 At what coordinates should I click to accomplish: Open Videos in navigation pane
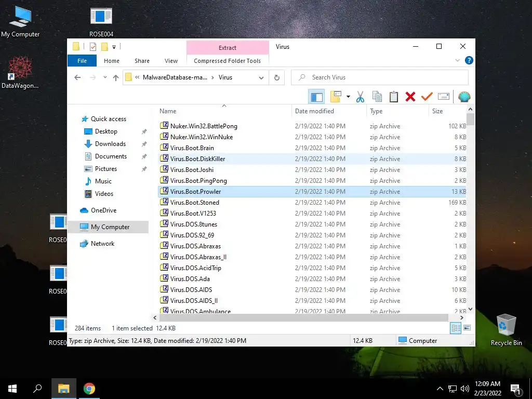click(x=104, y=194)
